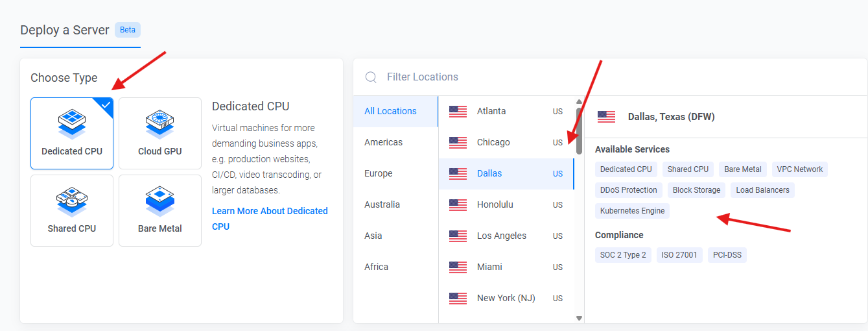The width and height of the screenshot is (868, 331).
Task: Open the Europe region tab
Action: (x=378, y=173)
